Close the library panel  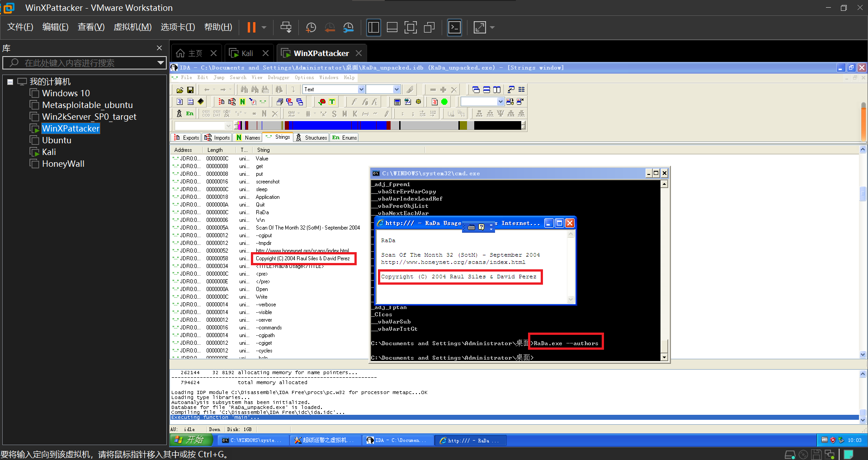159,48
